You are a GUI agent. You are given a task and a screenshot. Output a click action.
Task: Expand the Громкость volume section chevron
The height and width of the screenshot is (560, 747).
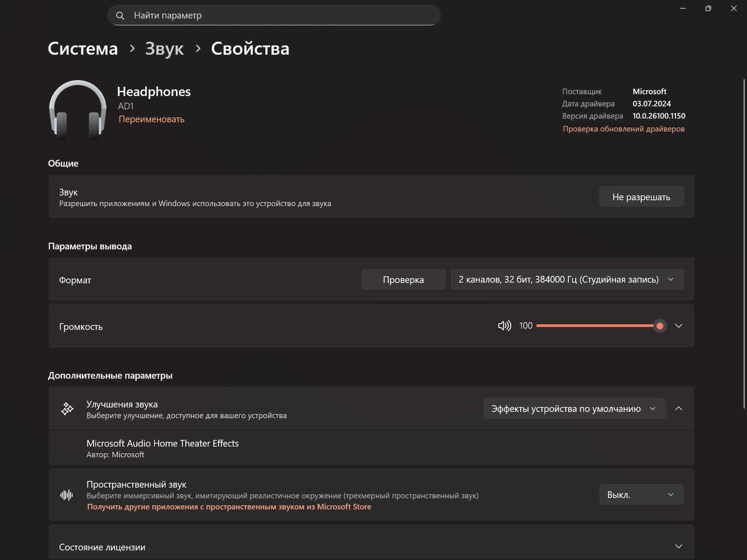pos(679,325)
